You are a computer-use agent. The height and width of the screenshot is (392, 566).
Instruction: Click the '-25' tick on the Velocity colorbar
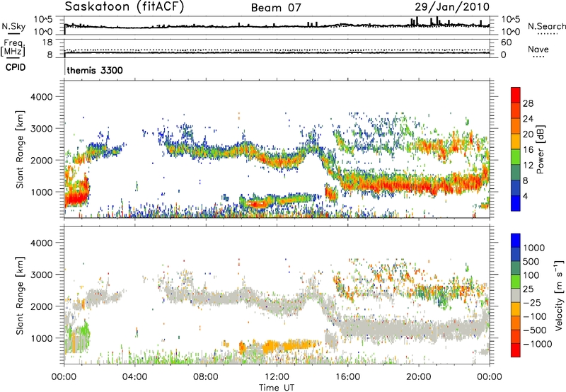coord(533,302)
